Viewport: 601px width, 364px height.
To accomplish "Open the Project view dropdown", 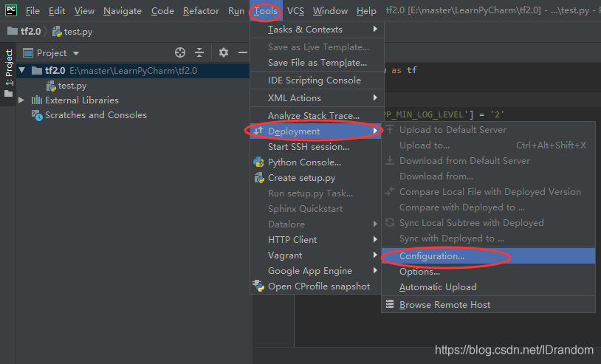I will coord(76,53).
